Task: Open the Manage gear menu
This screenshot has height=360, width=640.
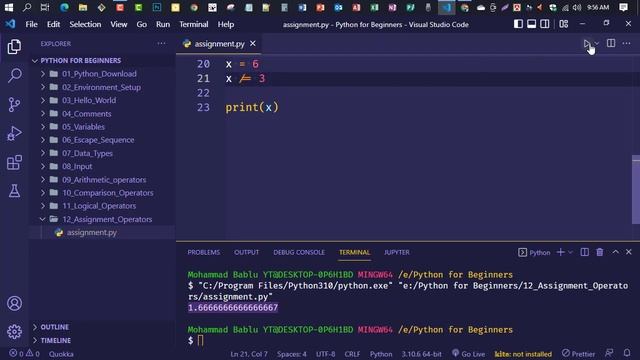Action: pyautogui.click(x=14, y=331)
